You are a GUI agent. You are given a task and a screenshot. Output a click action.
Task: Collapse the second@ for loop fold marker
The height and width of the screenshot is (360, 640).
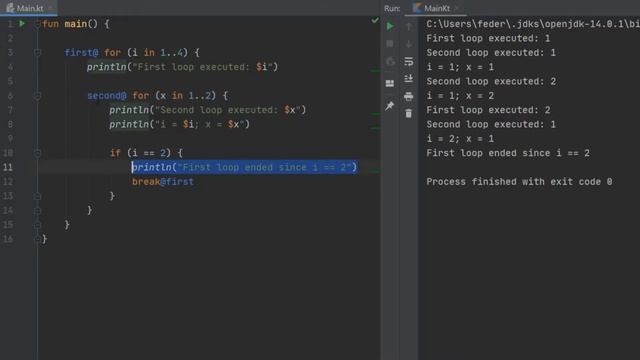[37, 96]
